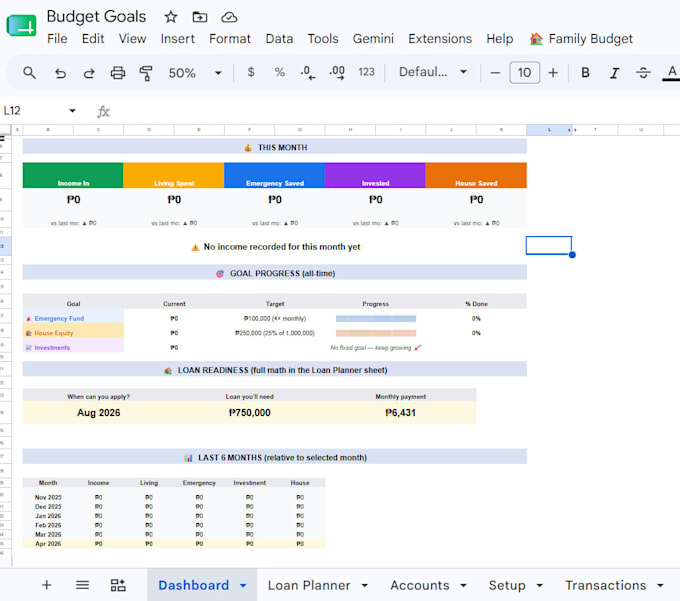This screenshot has height=601, width=680.
Task: Click the fx formula bar
Action: click(x=390, y=111)
